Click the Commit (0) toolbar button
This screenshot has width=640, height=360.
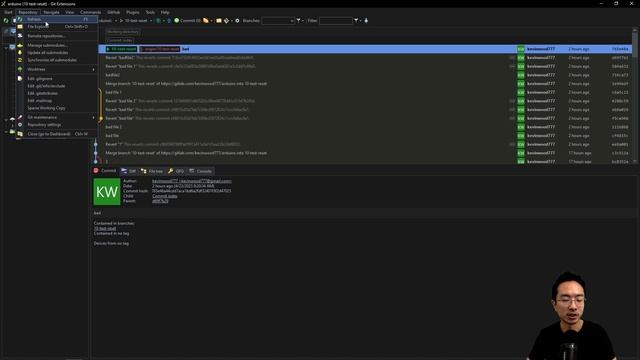click(x=188, y=20)
